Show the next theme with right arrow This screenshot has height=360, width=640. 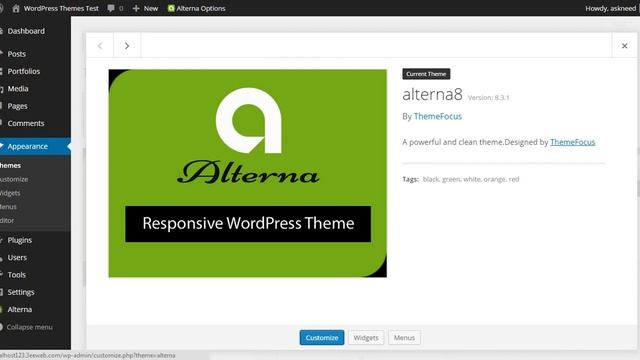(127, 46)
